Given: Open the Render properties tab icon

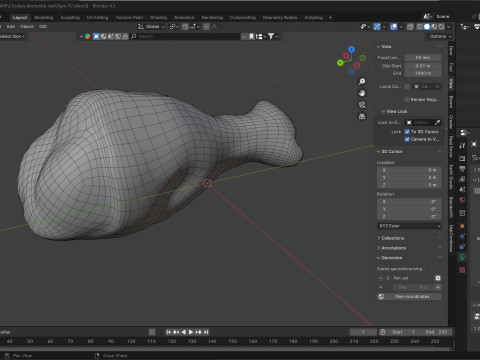Looking at the screenshot, I should point(462,158).
